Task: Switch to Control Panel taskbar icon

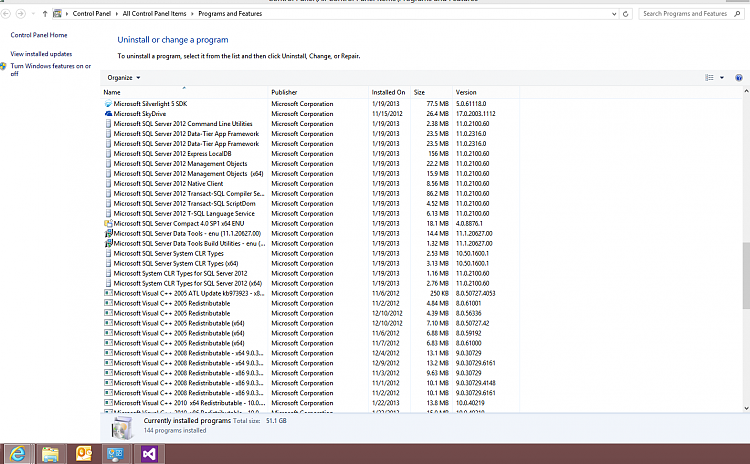Action: 115,453
